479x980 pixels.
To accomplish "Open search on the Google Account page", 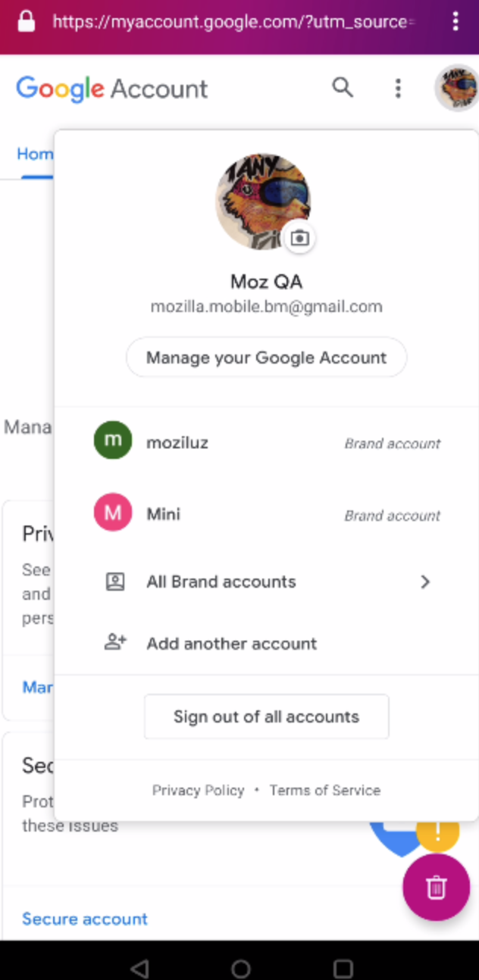I will coord(343,88).
